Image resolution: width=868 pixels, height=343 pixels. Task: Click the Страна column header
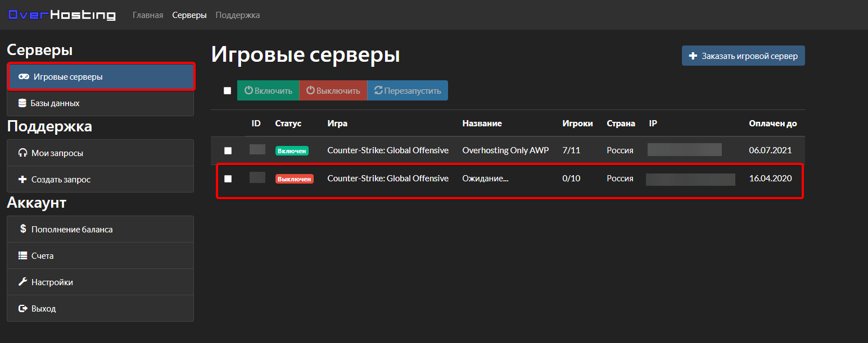(621, 124)
